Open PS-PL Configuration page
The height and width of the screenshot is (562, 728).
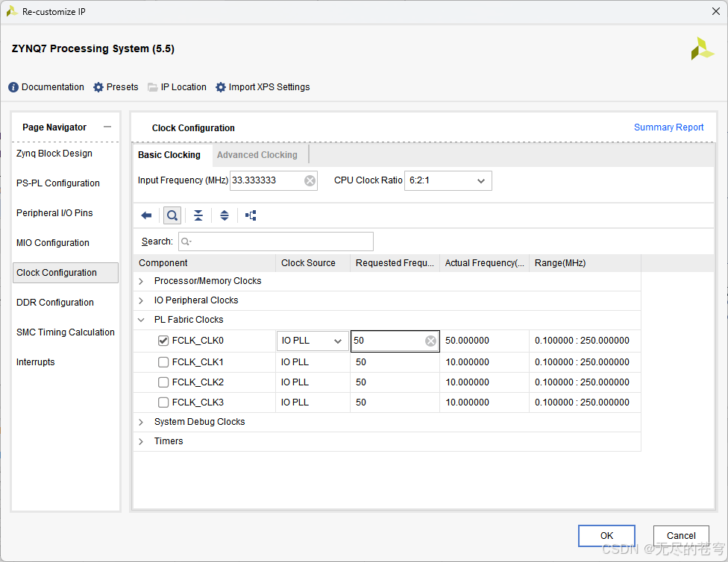pos(58,183)
